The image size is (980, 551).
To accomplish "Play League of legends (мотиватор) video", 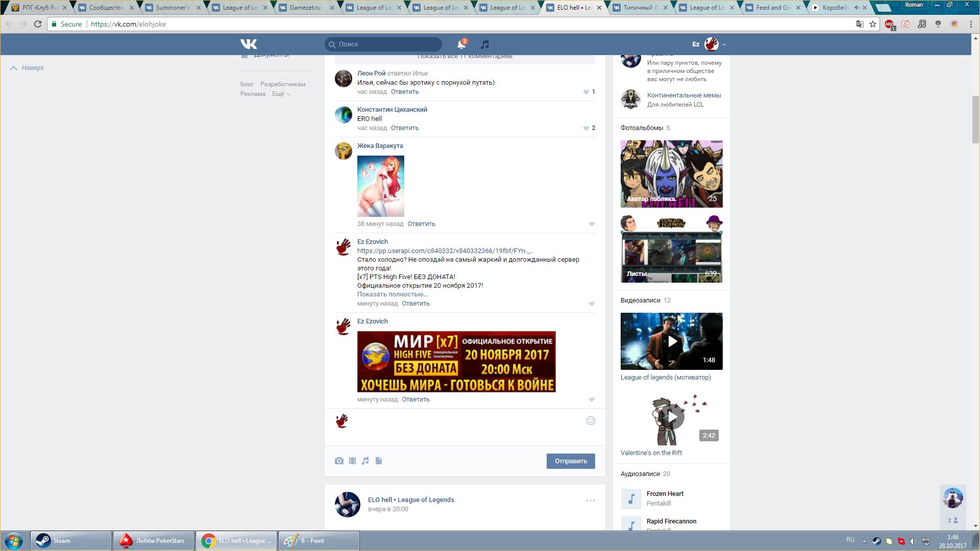I will tap(672, 341).
